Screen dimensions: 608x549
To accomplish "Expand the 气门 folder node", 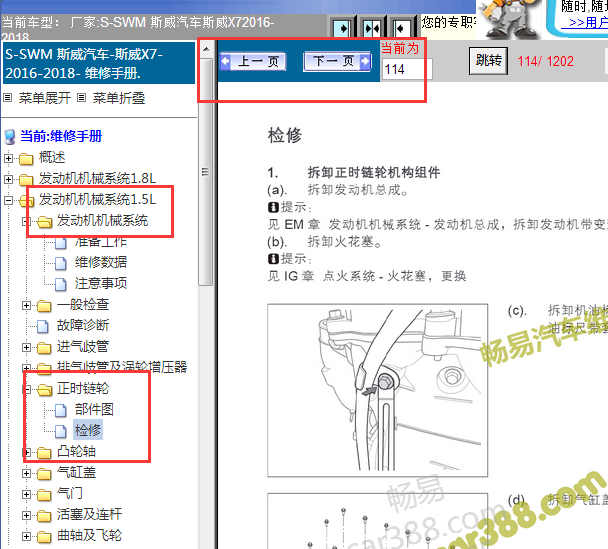I will (x=26, y=494).
